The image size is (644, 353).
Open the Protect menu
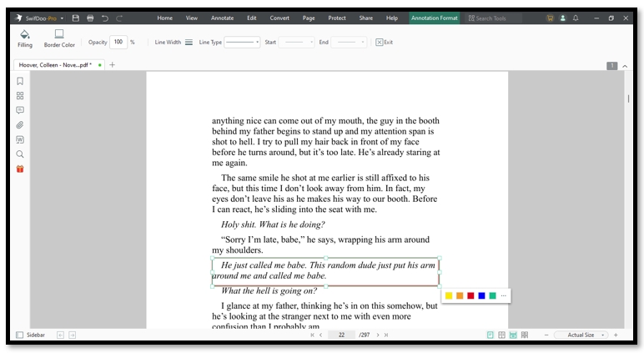click(337, 18)
